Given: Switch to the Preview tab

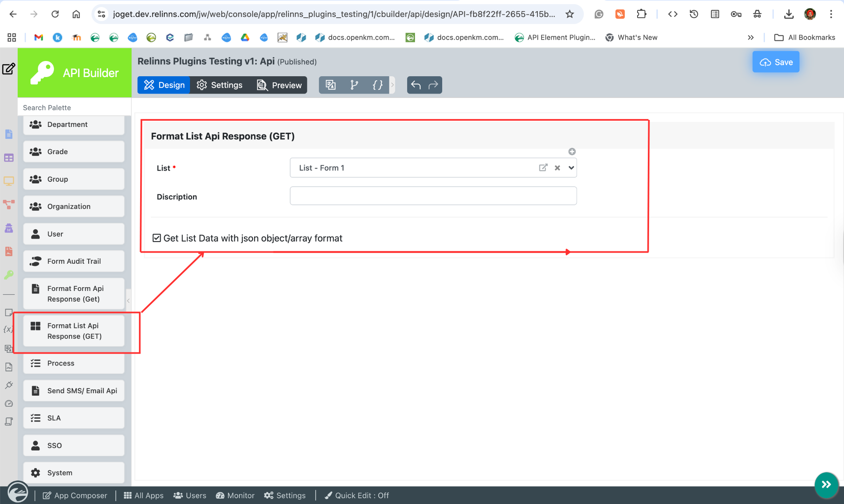Looking at the screenshot, I should pyautogui.click(x=279, y=85).
